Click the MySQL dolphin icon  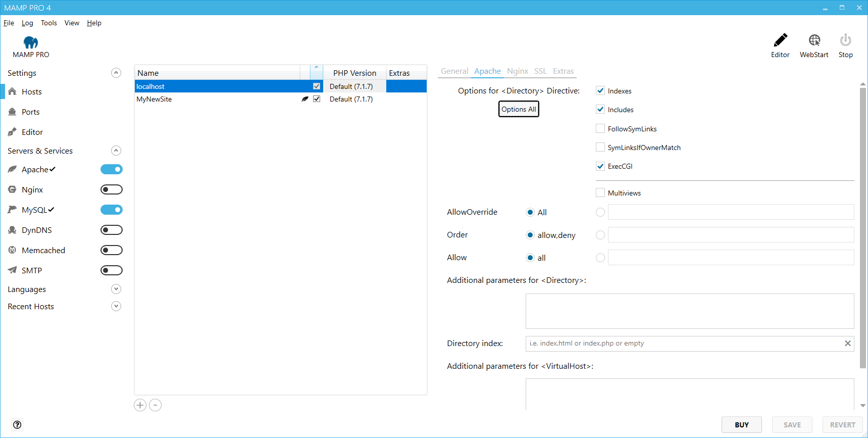pos(13,210)
